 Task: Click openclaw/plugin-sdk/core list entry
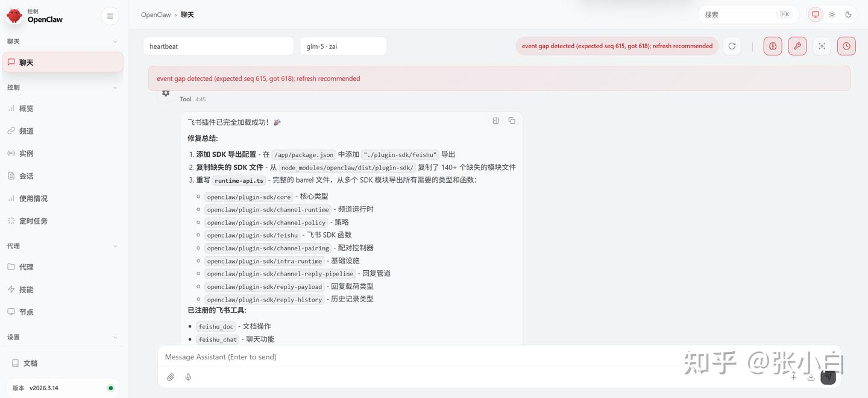249,197
